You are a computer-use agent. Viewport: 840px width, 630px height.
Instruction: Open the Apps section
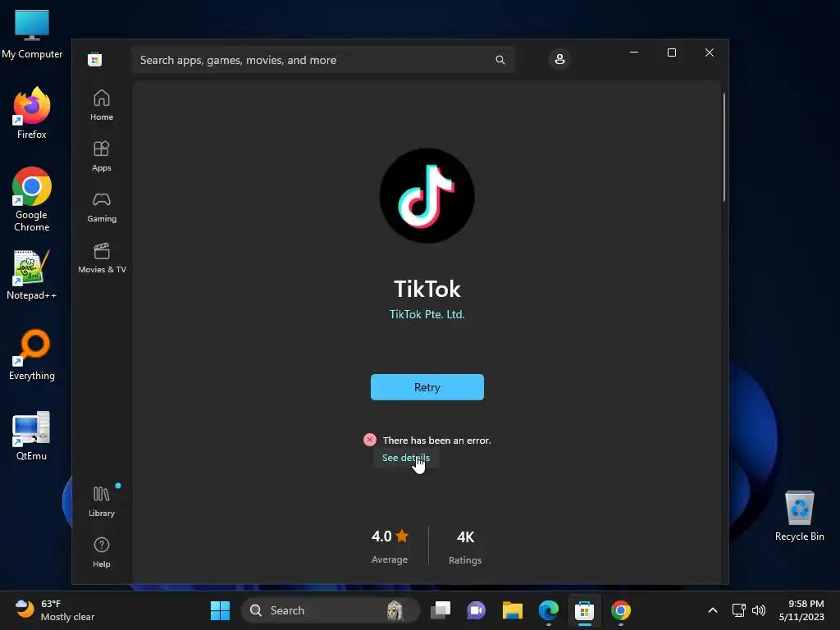[101, 157]
